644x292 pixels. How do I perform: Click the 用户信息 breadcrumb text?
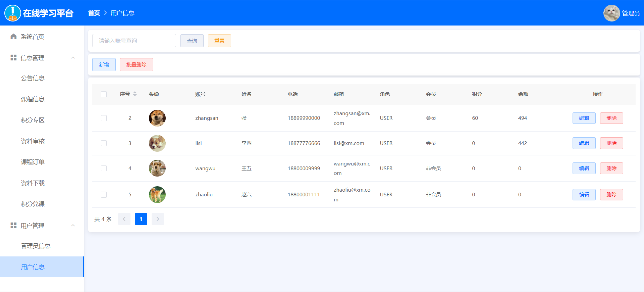(122, 13)
